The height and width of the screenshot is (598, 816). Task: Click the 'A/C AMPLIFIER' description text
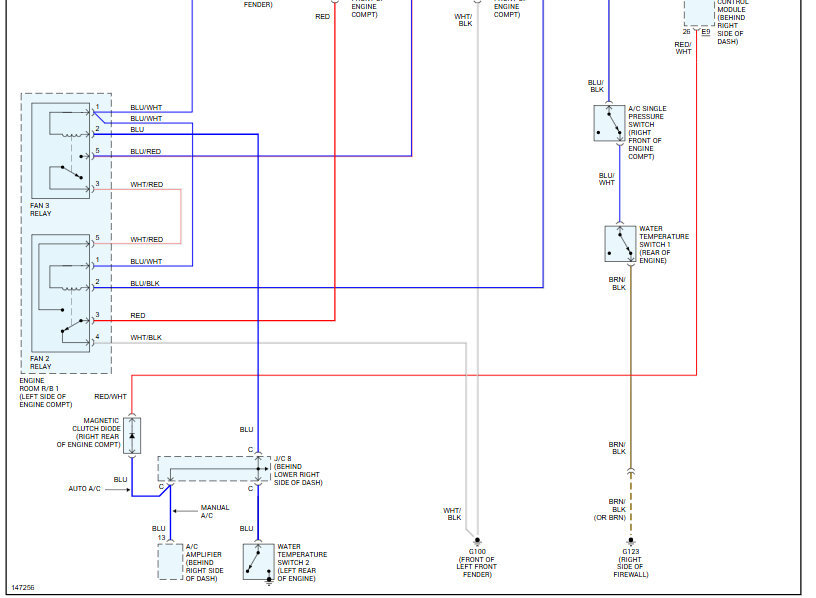[x=205, y=562]
